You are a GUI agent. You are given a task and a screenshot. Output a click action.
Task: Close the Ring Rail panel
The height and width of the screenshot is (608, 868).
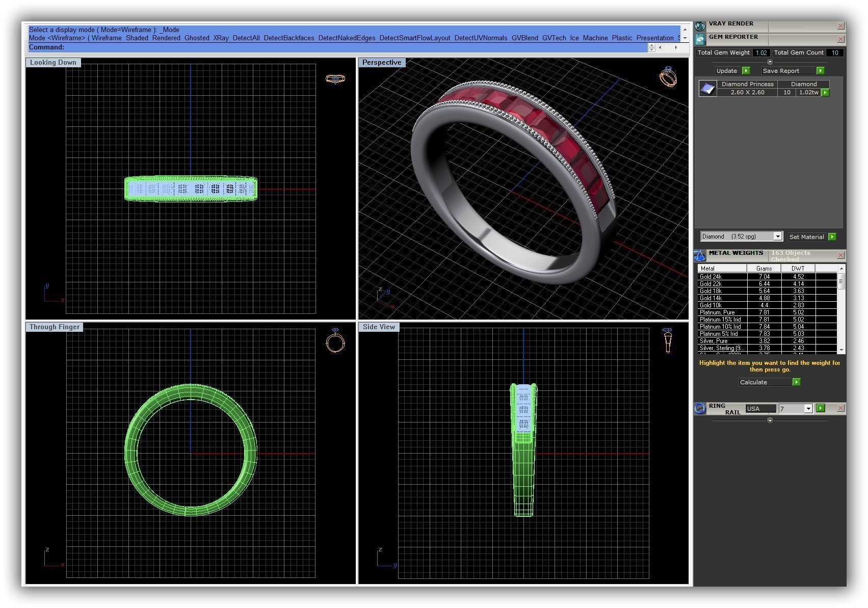[x=840, y=408]
